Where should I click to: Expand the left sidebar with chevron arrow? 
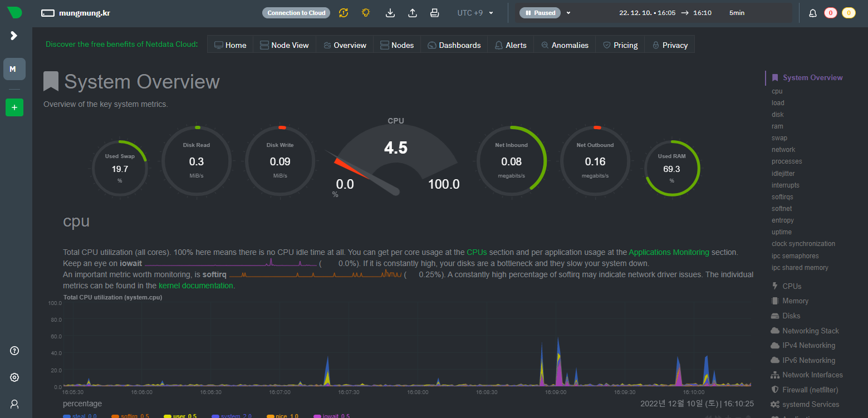click(14, 36)
